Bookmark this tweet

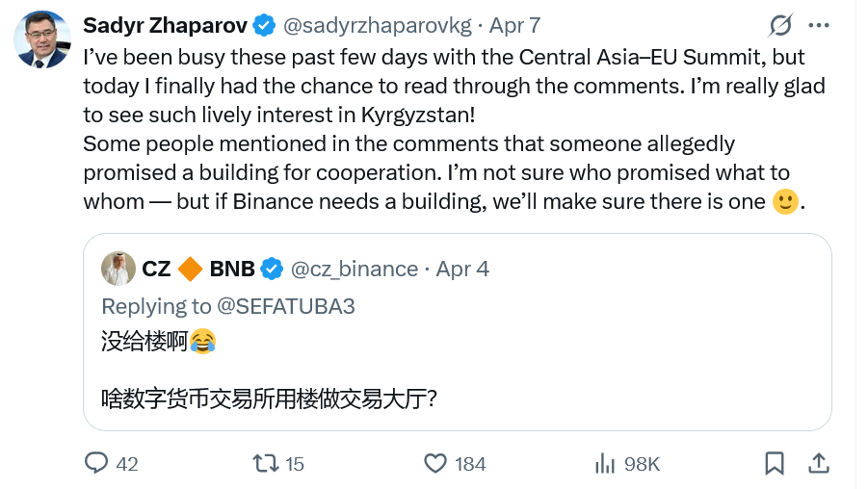(775, 463)
